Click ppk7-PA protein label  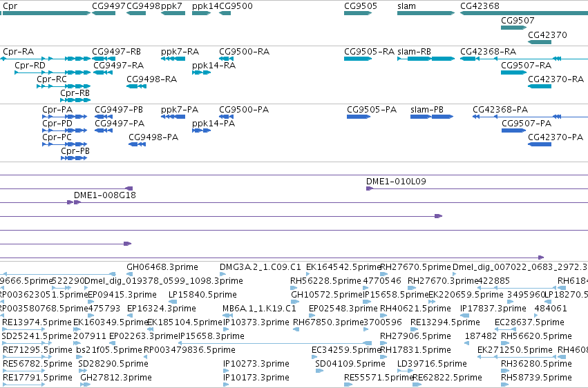[x=179, y=110]
